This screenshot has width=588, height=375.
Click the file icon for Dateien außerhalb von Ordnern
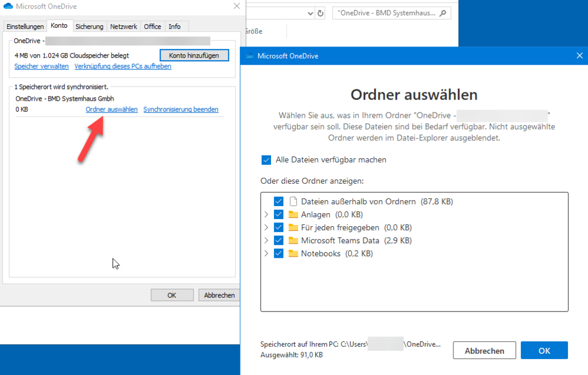tap(293, 201)
